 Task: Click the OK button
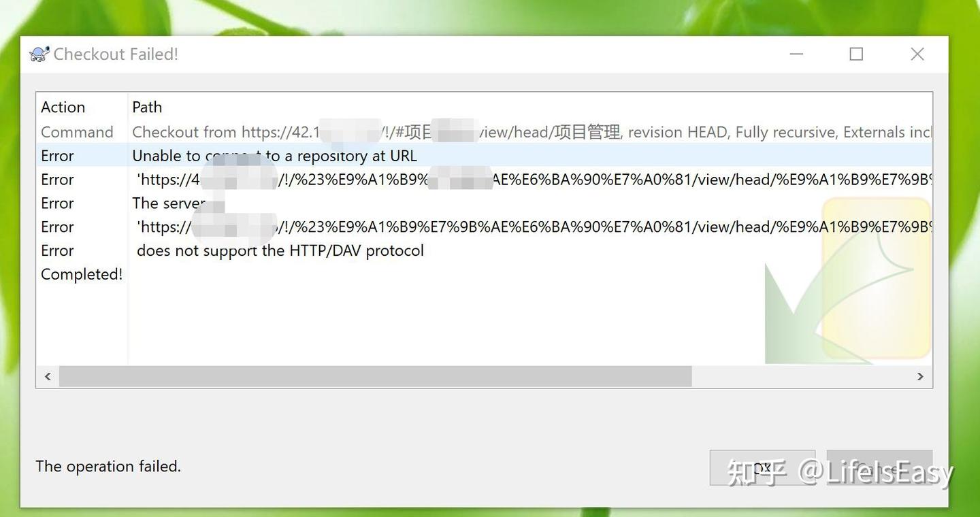pyautogui.click(x=762, y=467)
